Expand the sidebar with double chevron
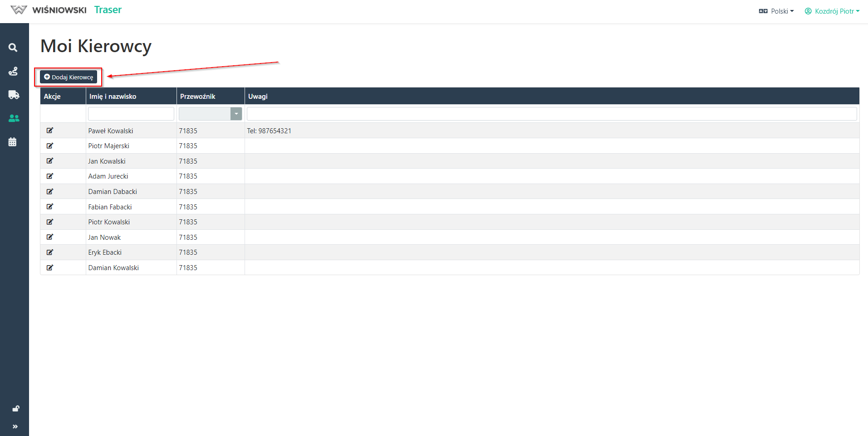 click(15, 426)
